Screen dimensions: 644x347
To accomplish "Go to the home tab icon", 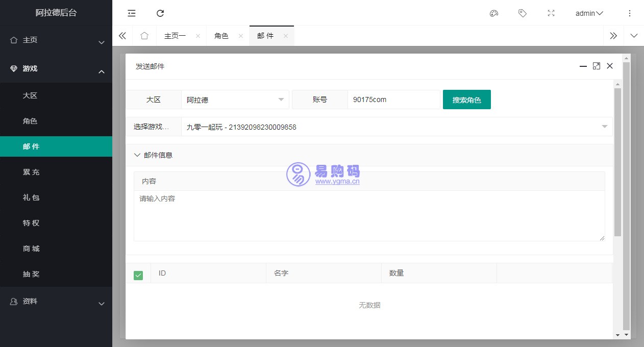I will (x=144, y=36).
